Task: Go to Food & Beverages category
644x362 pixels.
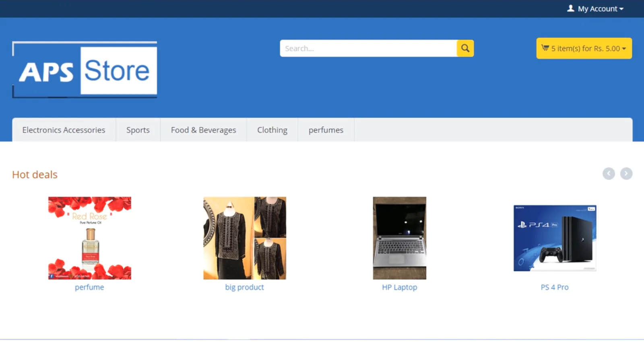Action: [x=203, y=130]
